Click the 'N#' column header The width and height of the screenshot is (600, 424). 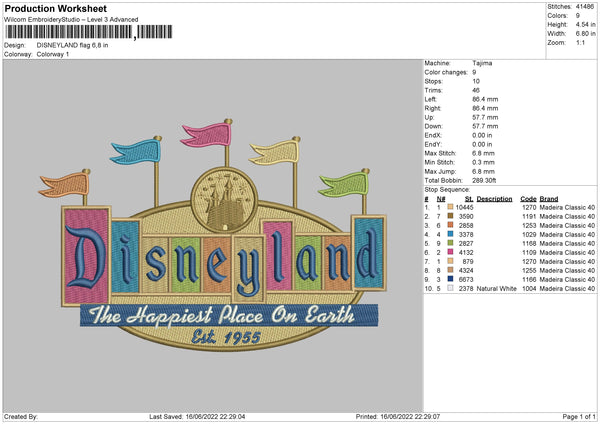coord(441,199)
